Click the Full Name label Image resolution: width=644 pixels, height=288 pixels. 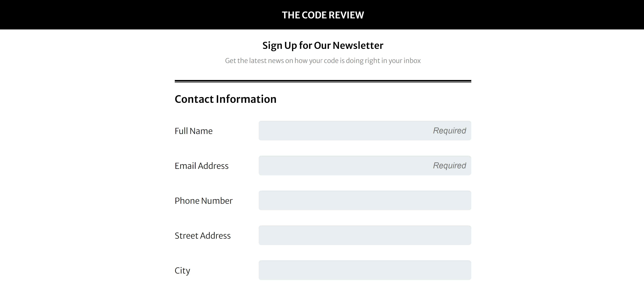(194, 131)
